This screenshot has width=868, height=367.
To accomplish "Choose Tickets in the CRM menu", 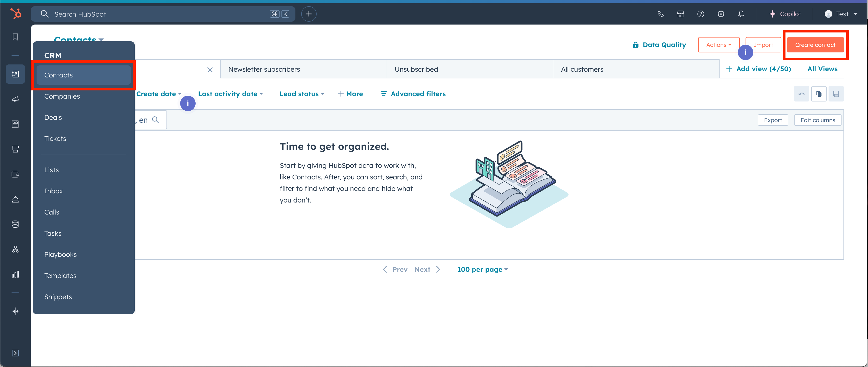I will 83,139.
